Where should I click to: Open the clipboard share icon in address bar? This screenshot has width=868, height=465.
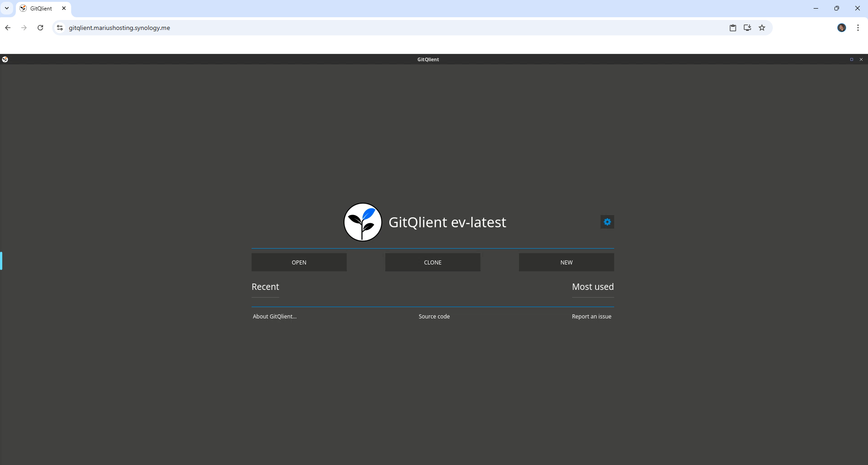coord(733,28)
